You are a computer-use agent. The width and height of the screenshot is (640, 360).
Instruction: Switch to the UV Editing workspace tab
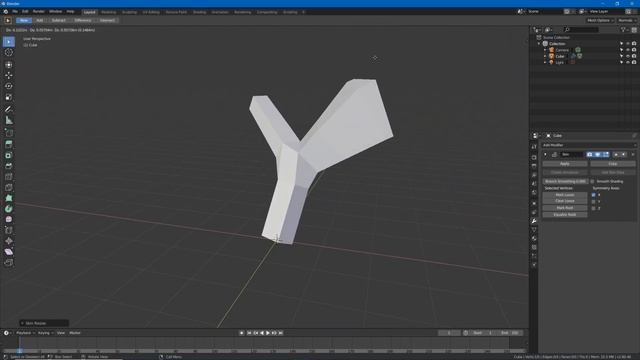151,12
